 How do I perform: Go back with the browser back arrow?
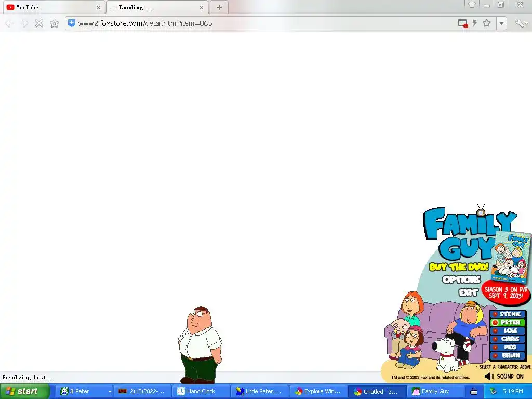[x=9, y=23]
